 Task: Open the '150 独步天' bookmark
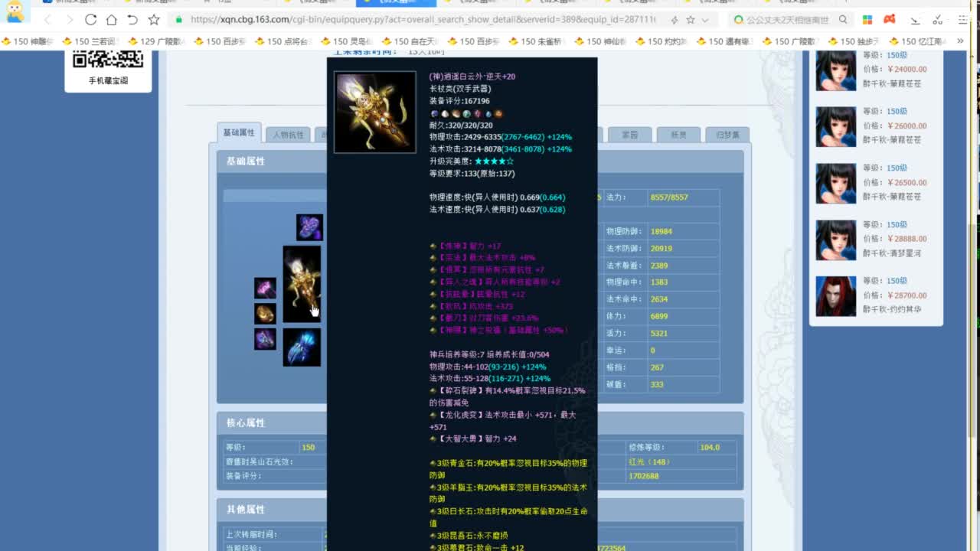click(854, 41)
